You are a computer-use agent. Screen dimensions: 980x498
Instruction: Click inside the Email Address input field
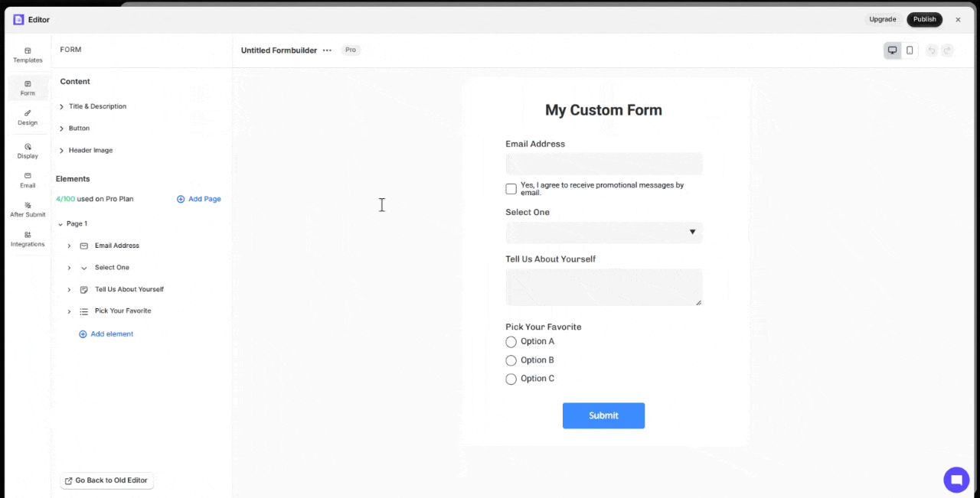pos(604,164)
